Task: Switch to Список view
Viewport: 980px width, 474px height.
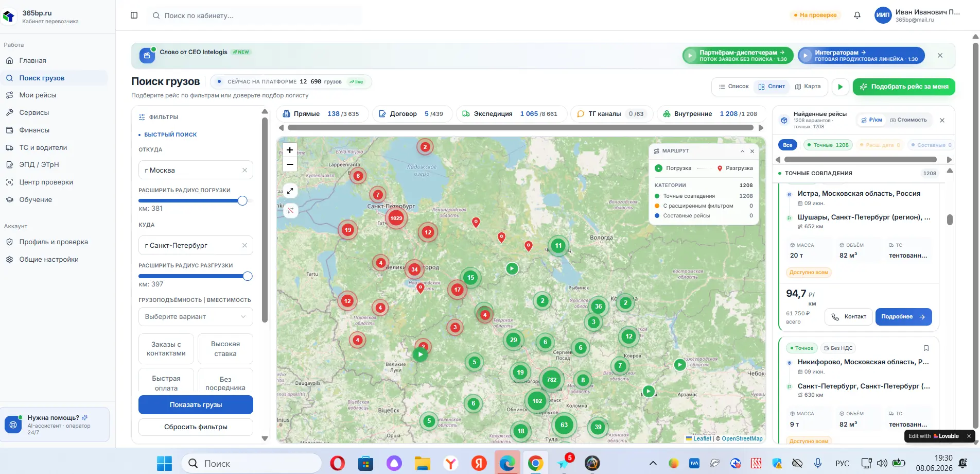Action: pyautogui.click(x=733, y=87)
